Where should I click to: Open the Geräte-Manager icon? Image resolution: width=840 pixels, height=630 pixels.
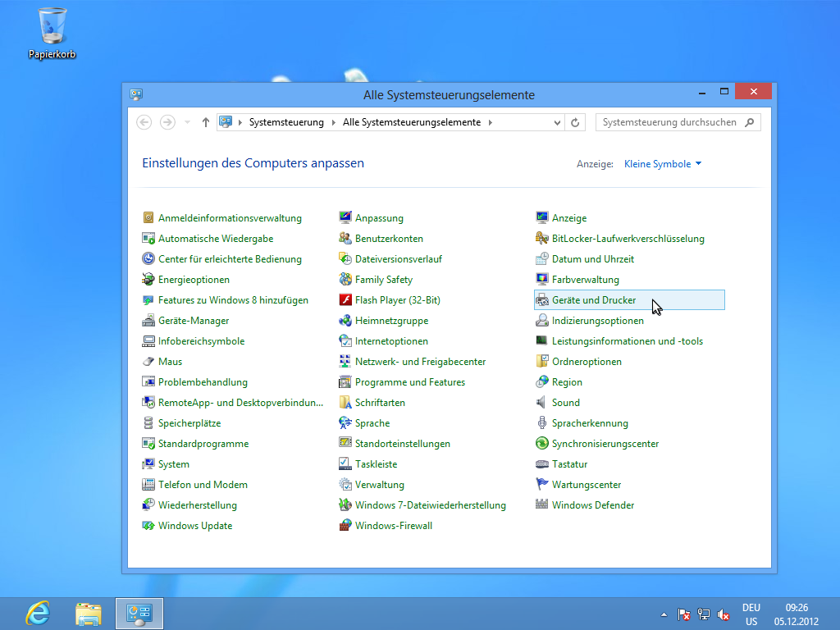(x=148, y=321)
